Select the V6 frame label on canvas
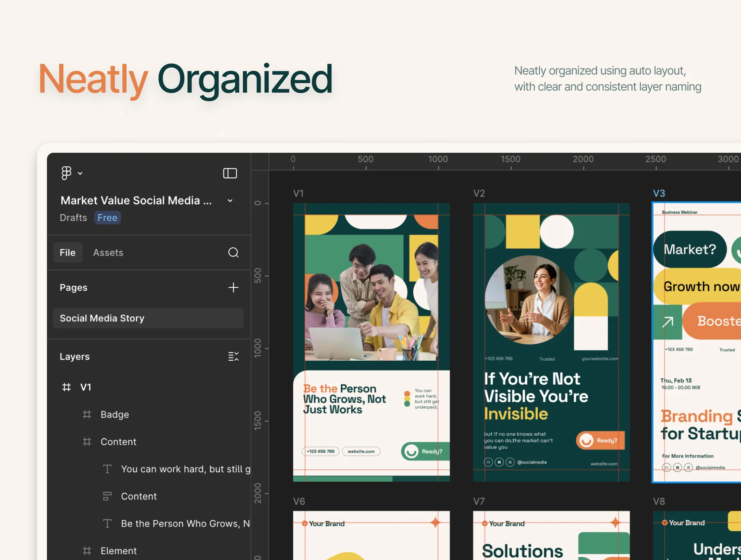This screenshot has width=741, height=560. (x=299, y=501)
